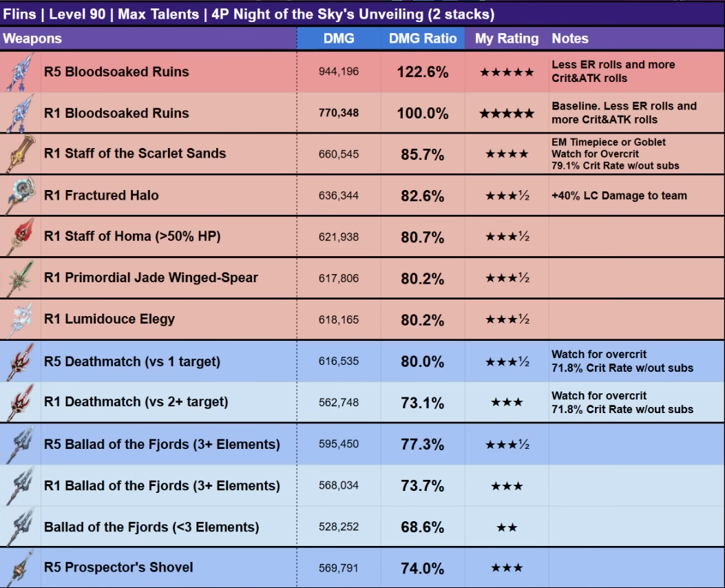Click the 595,450 damage value

(x=339, y=444)
